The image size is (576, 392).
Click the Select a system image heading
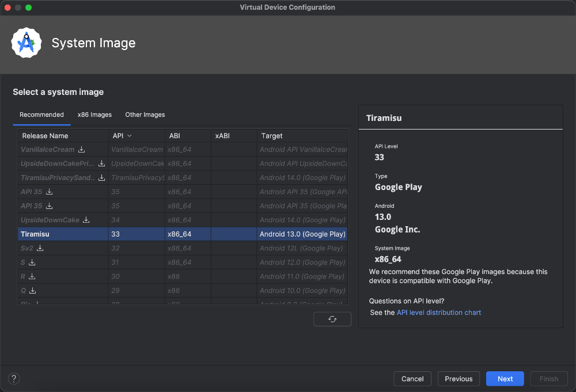pyautogui.click(x=58, y=92)
